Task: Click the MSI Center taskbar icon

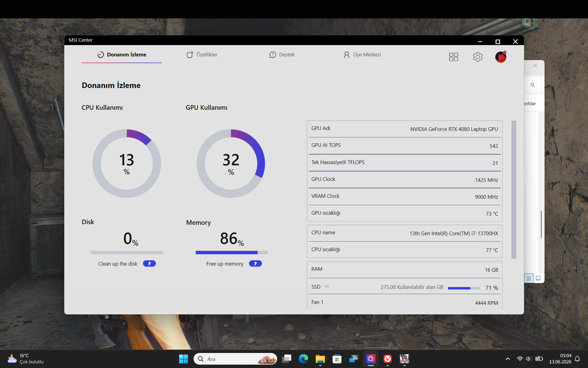Action: [x=371, y=359]
